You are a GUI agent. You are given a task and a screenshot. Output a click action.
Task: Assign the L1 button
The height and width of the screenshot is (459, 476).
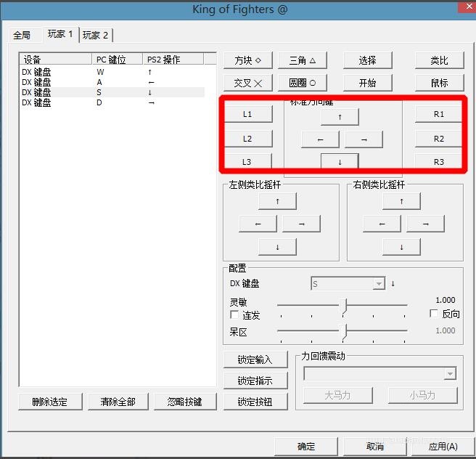pyautogui.click(x=247, y=114)
